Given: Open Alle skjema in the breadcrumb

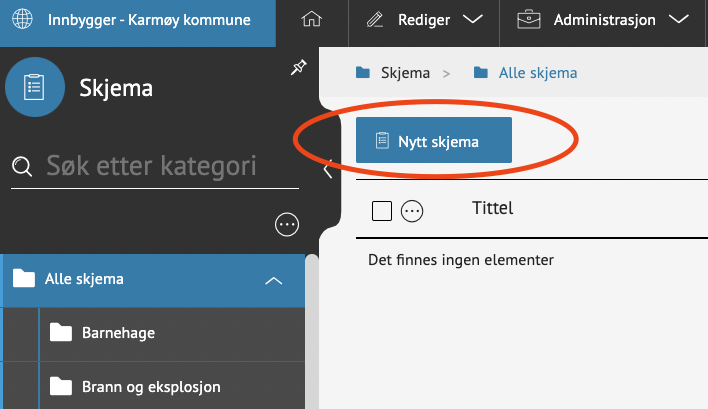Looking at the screenshot, I should [x=538, y=73].
